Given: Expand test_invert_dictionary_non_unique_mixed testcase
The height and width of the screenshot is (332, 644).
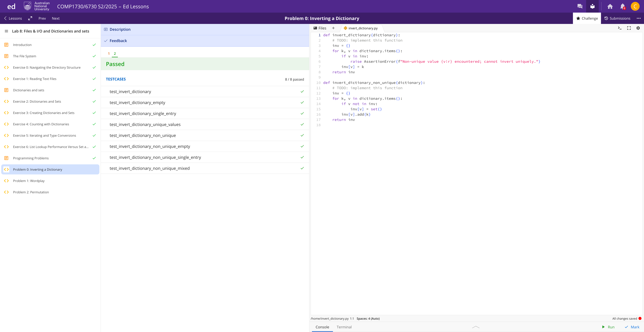Looking at the screenshot, I should 205,168.
